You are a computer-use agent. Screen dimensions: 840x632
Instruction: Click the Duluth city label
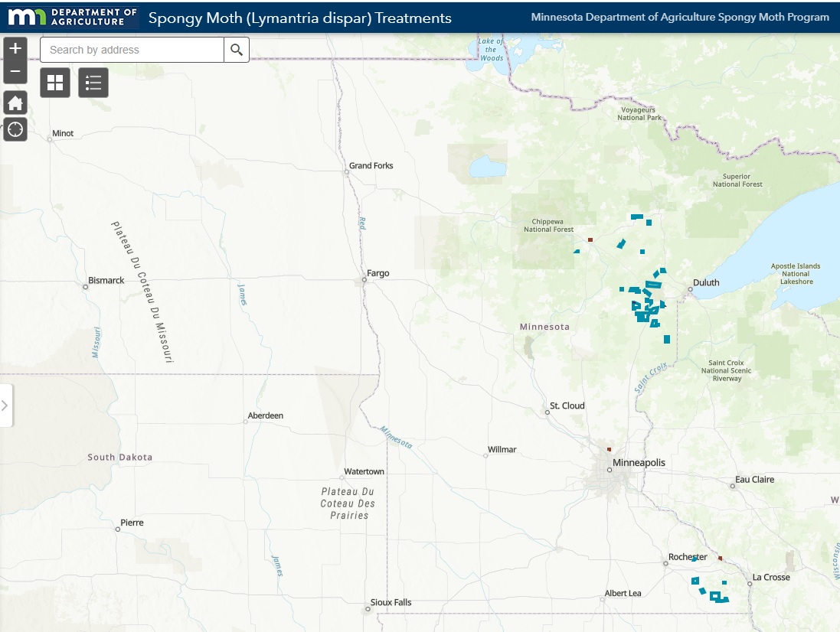coord(706,282)
